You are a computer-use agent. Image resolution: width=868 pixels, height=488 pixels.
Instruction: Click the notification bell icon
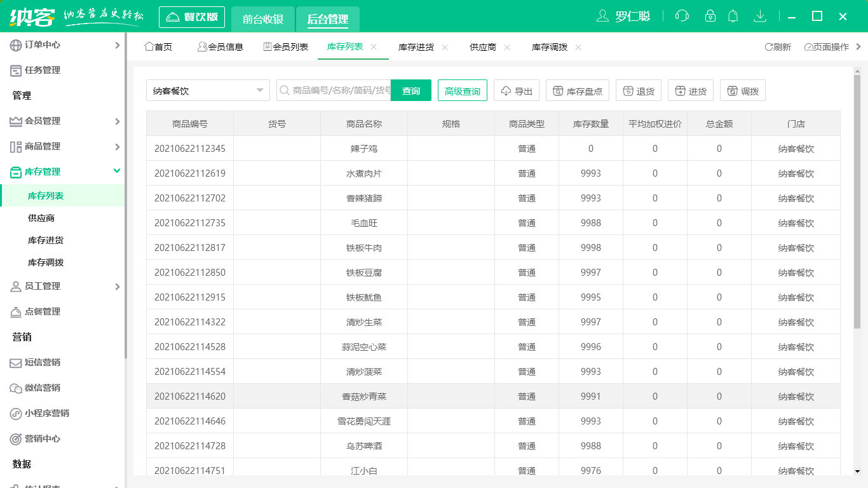(x=733, y=16)
